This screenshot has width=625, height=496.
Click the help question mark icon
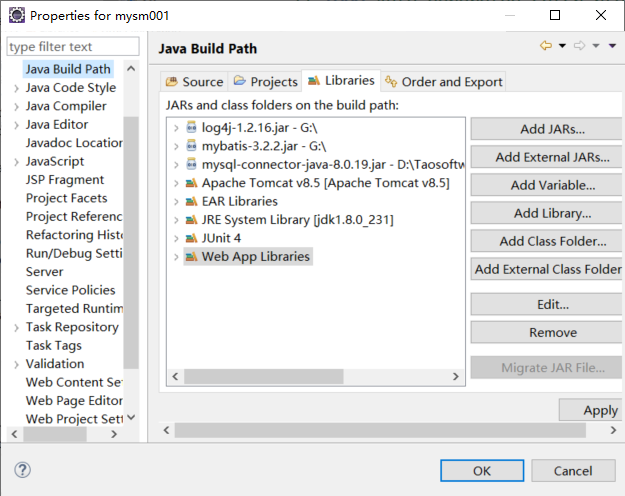click(22, 470)
